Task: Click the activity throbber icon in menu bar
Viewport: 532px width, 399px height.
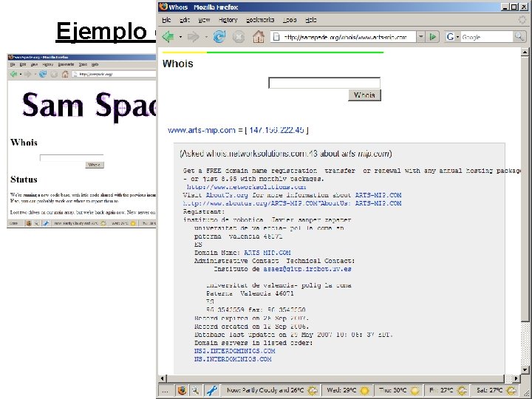Action: tap(522, 20)
